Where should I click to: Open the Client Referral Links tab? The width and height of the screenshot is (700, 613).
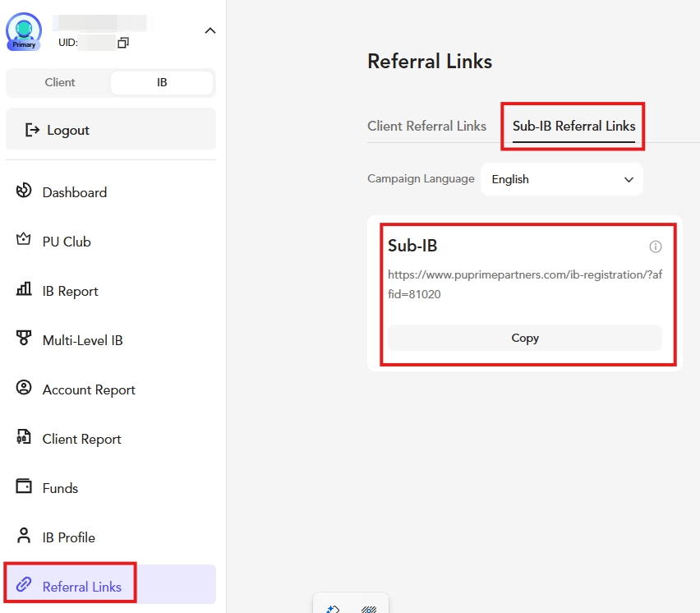coord(426,126)
